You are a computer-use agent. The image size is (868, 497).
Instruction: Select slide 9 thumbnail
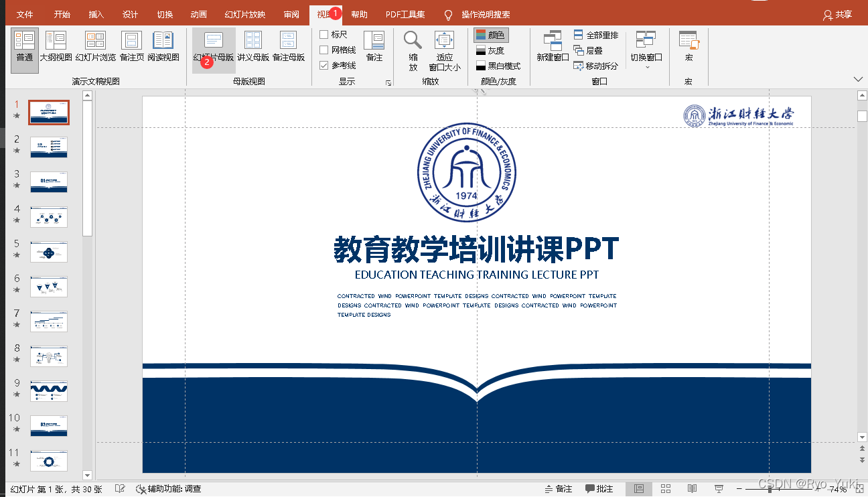49,390
